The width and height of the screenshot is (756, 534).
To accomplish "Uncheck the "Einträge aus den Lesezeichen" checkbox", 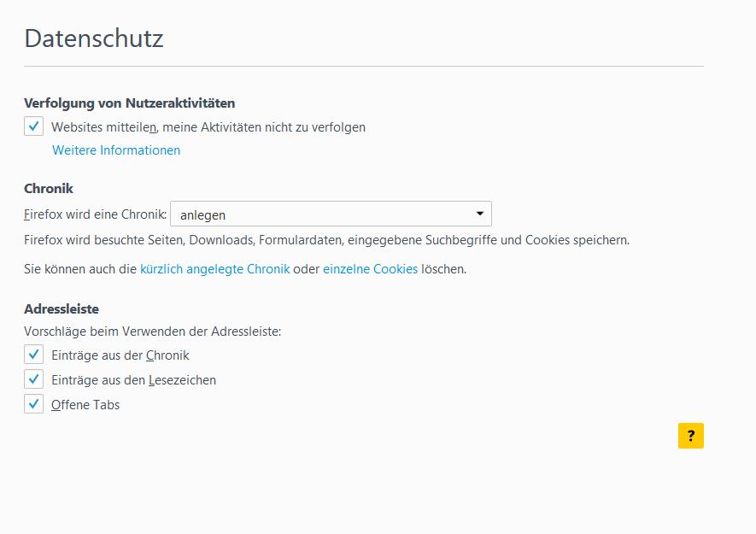I will [33, 379].
